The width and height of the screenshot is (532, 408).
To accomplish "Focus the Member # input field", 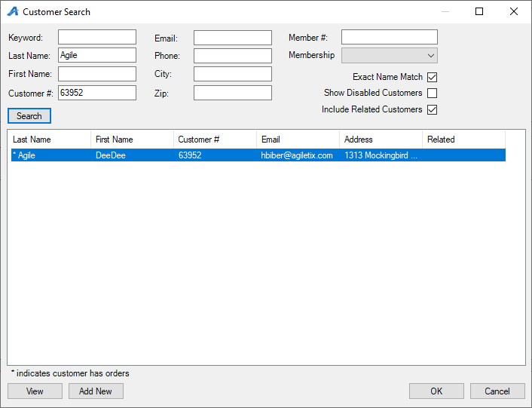I will coord(390,37).
